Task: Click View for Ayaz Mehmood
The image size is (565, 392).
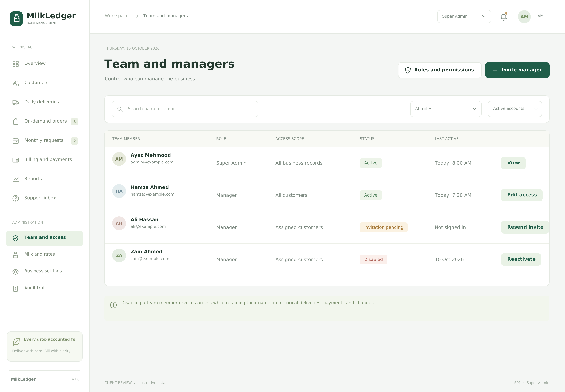Action: coord(513,163)
